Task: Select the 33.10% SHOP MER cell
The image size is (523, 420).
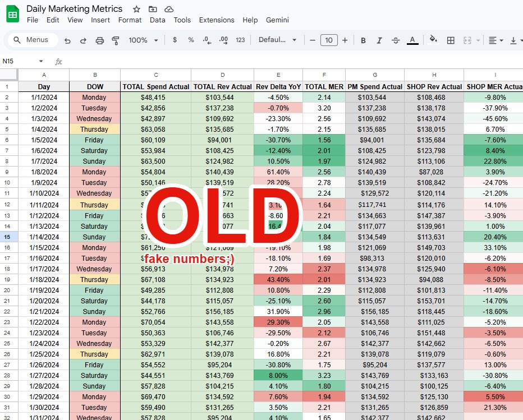Action: pyautogui.click(x=494, y=248)
